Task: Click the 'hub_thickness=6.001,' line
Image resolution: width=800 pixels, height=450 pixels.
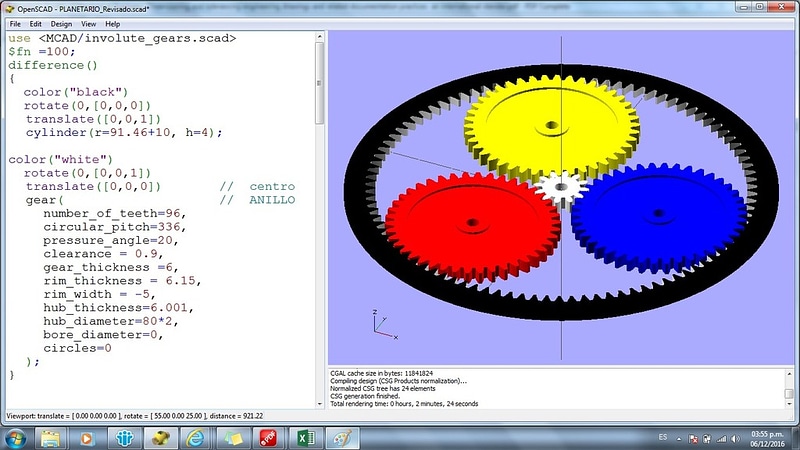Action: pyautogui.click(x=118, y=308)
